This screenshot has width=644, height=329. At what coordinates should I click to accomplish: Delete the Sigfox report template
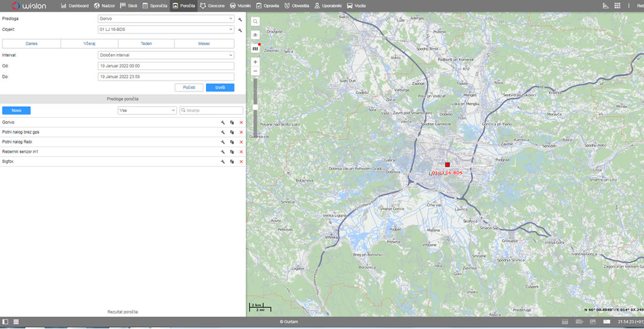click(x=241, y=162)
